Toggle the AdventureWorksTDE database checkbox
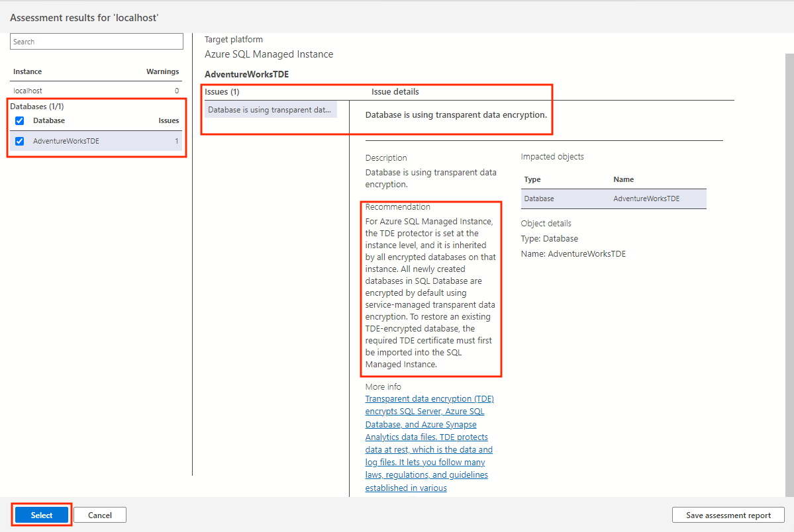Viewport: 794px width, 532px height. [20, 141]
